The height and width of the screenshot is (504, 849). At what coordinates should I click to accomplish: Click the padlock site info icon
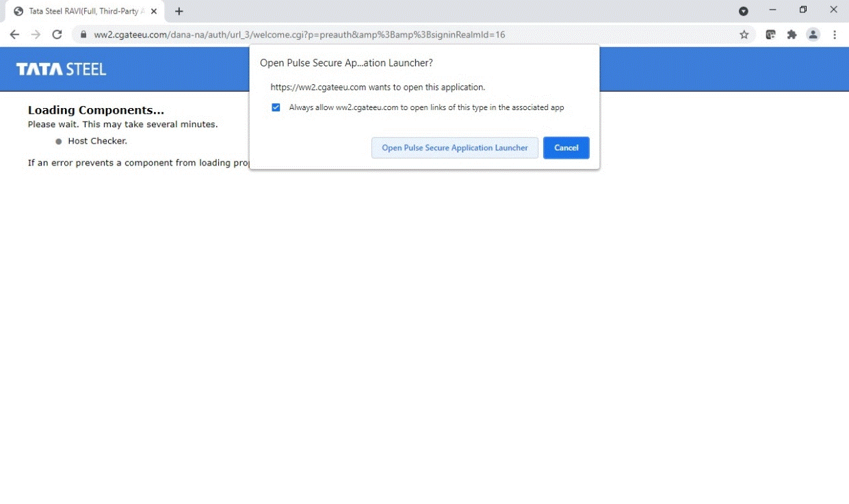point(83,34)
